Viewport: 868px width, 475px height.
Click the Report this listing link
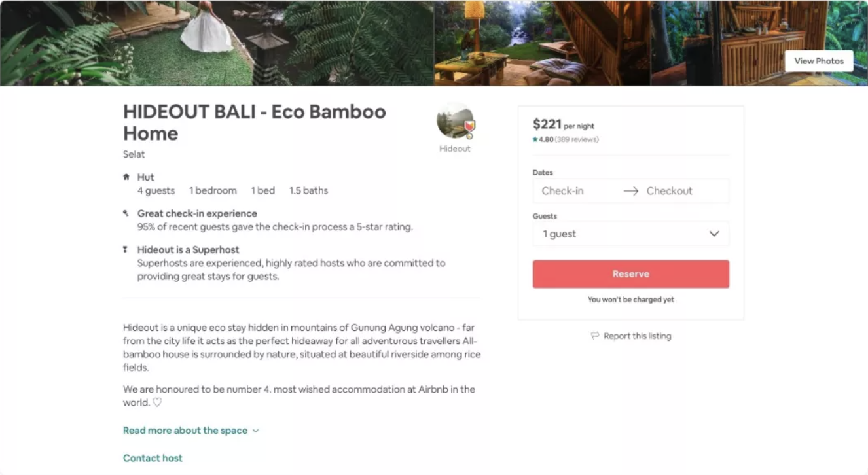637,336
